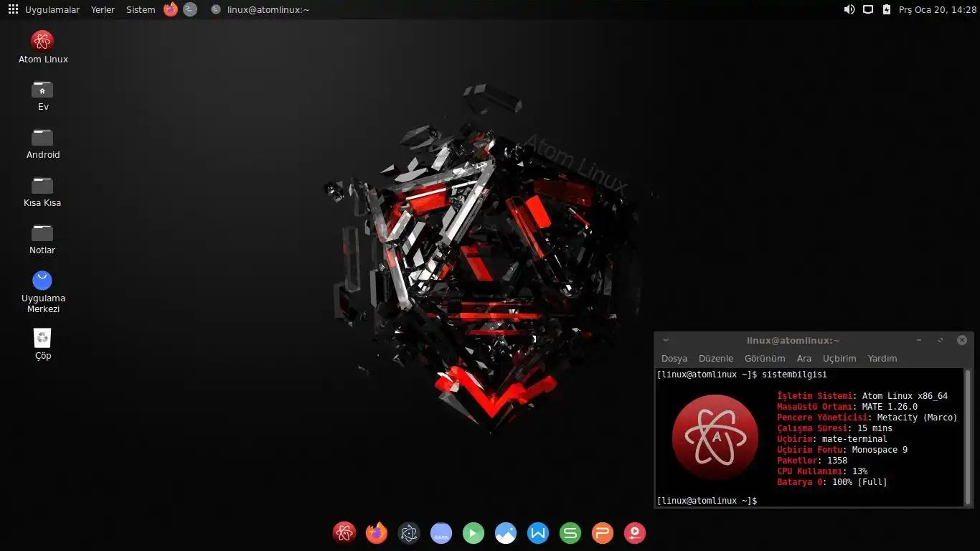
Task: Open the Sistem panel menu
Action: (x=141, y=9)
